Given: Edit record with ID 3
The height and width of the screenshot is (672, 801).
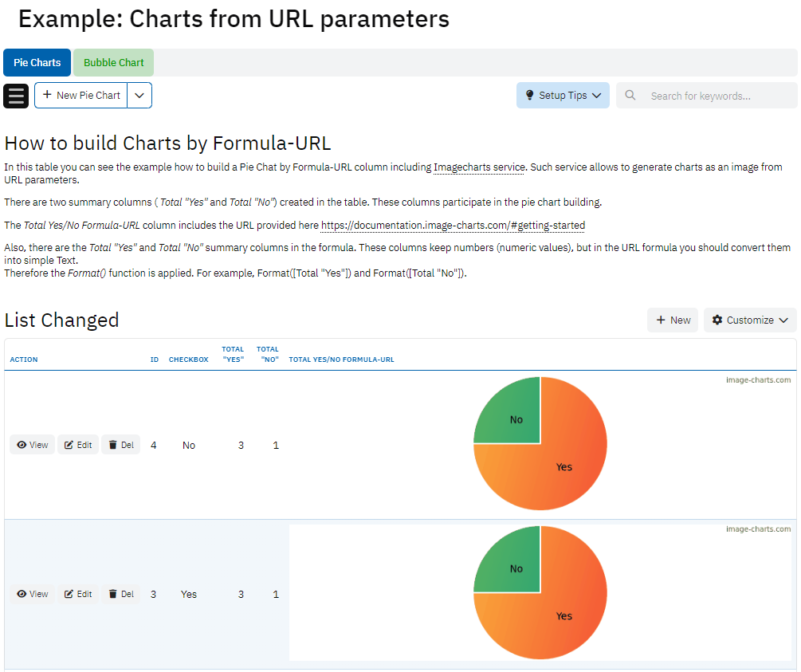Looking at the screenshot, I should [x=78, y=594].
